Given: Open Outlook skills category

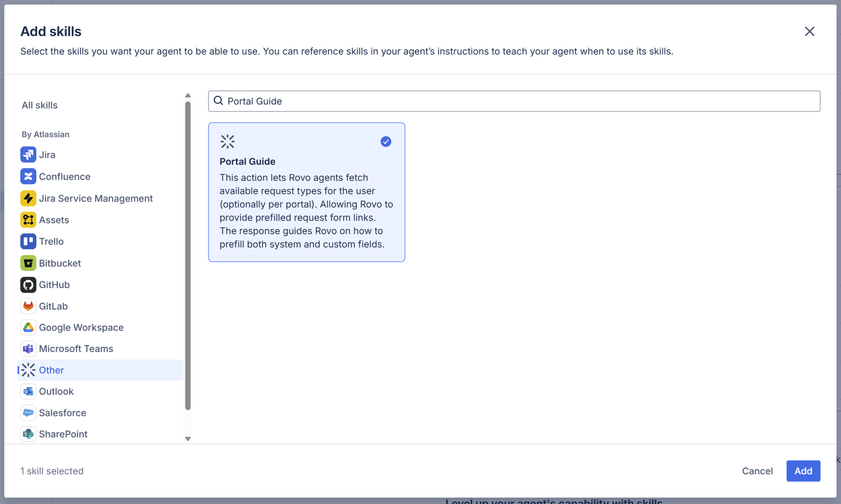Looking at the screenshot, I should tap(56, 391).
